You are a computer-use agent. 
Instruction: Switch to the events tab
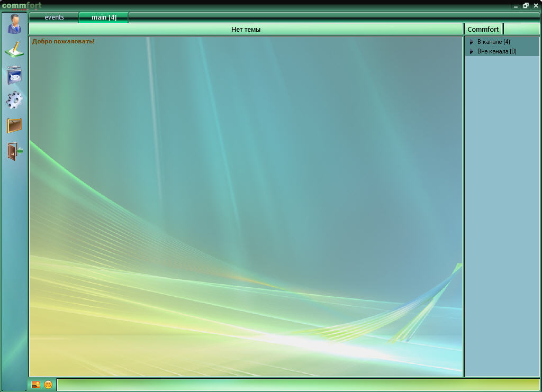point(54,17)
